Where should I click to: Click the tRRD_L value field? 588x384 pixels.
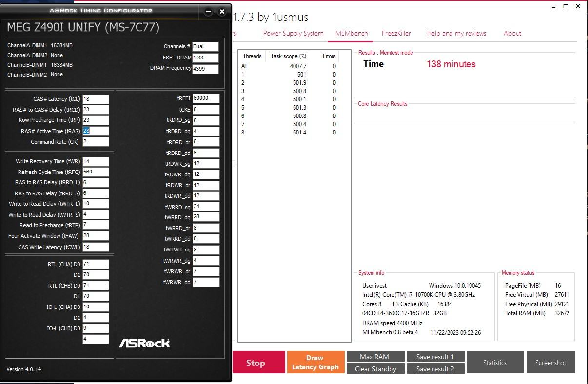point(96,183)
